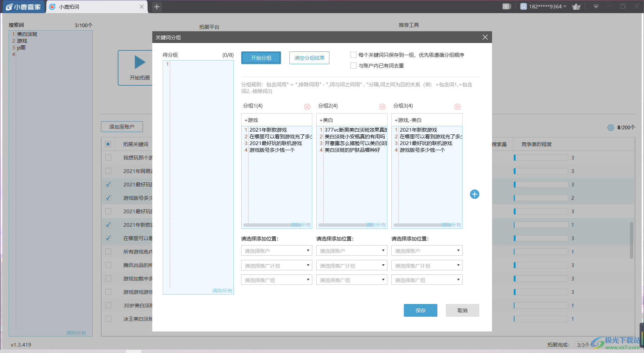
Task: Click competition bar of the value-2 row
Action: (541, 198)
